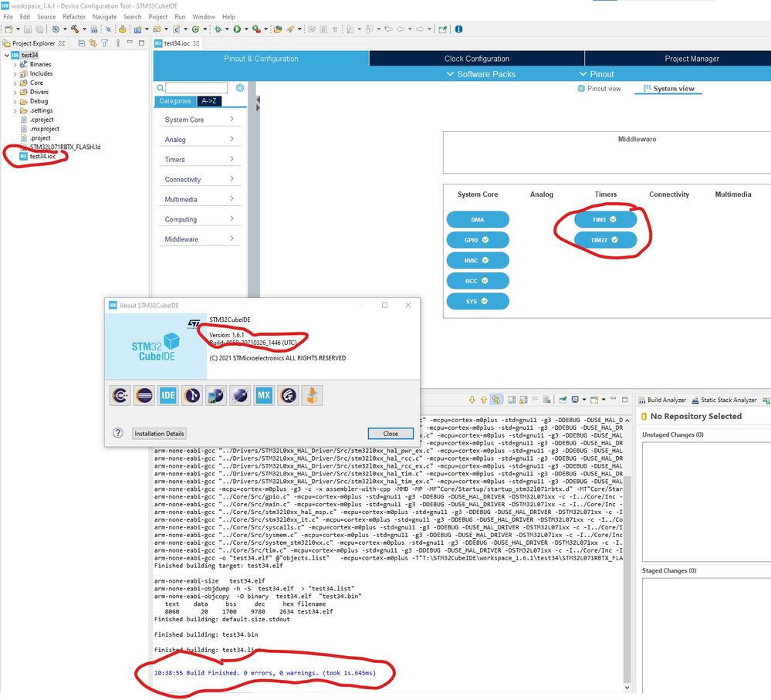Click the Debug bug icon in the toolbar
Viewport: 771px width, 700px height.
coord(218,29)
